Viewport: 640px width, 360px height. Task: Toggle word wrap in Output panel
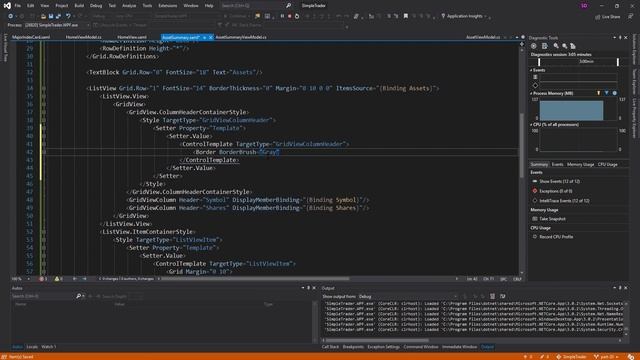(x=503, y=296)
